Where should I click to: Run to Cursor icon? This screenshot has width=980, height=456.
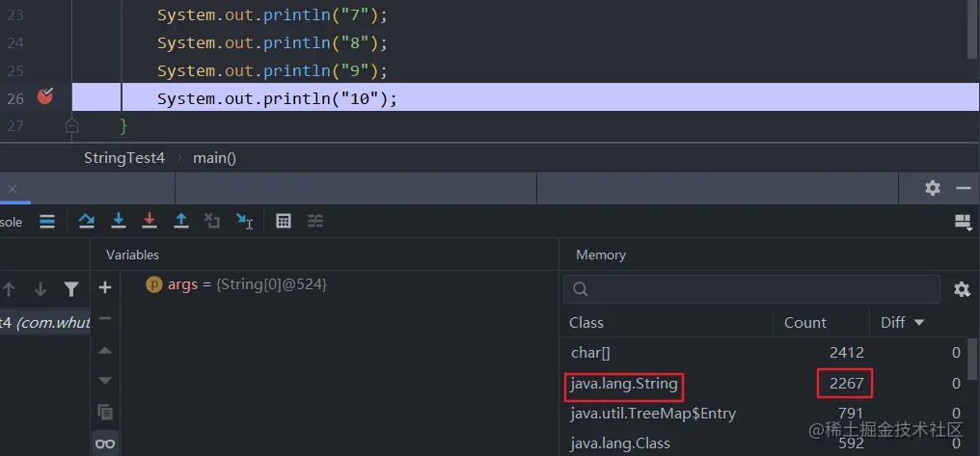[x=244, y=221]
